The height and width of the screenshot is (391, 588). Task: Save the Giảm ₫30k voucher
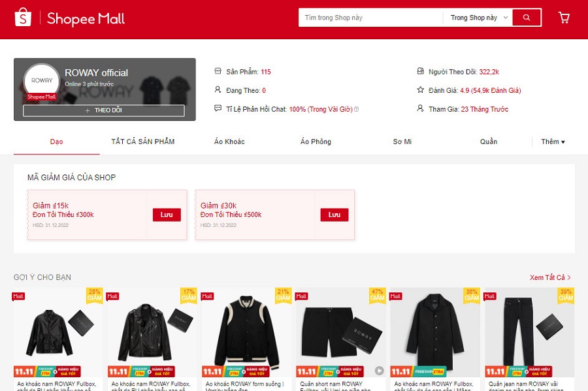coord(334,214)
